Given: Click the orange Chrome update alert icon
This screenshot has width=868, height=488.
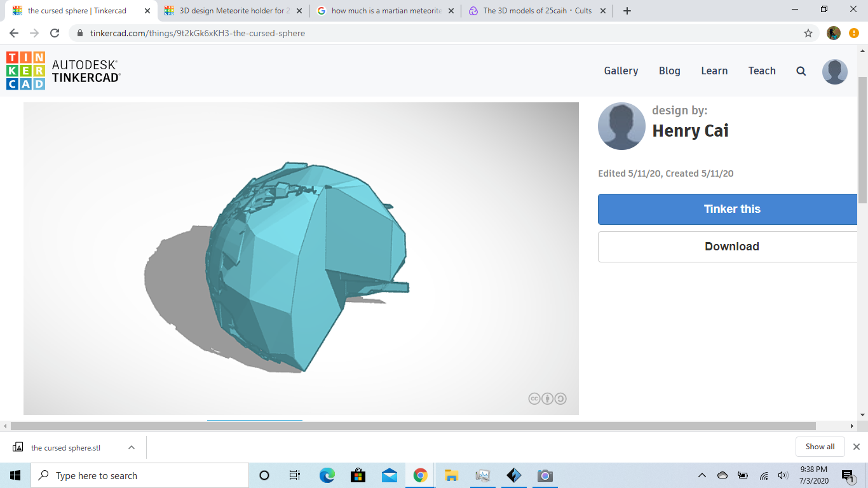Looking at the screenshot, I should (853, 33).
